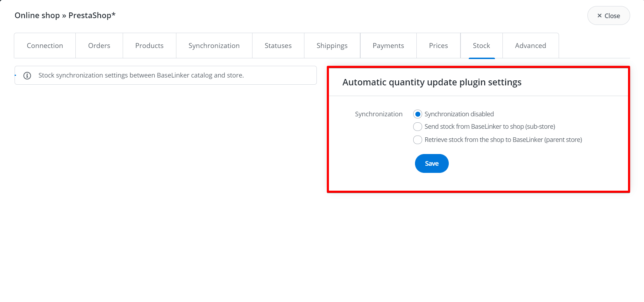Viewport: 644px width, 302px height.
Task: Click the Synchronization field label
Action: tap(379, 114)
